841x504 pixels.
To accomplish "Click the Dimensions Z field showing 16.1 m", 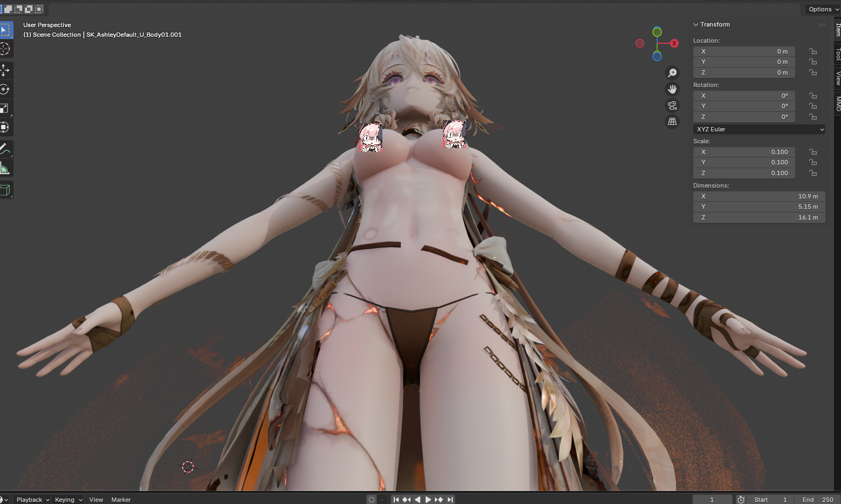I will 759,217.
